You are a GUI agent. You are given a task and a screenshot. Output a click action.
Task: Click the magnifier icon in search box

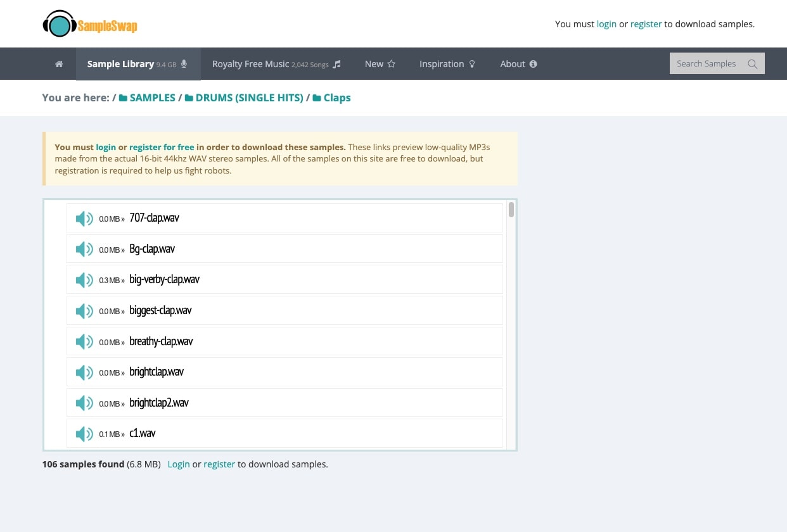752,64
